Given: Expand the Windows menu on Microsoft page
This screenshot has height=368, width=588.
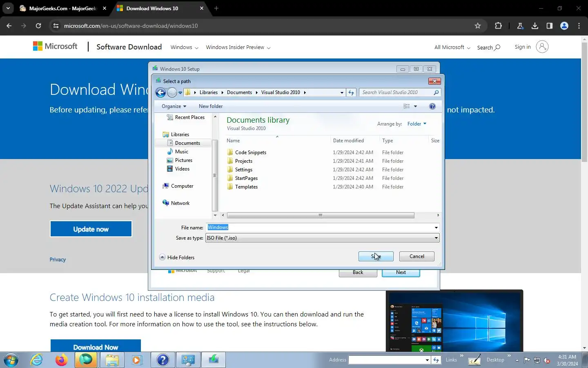Looking at the screenshot, I should coord(184,47).
